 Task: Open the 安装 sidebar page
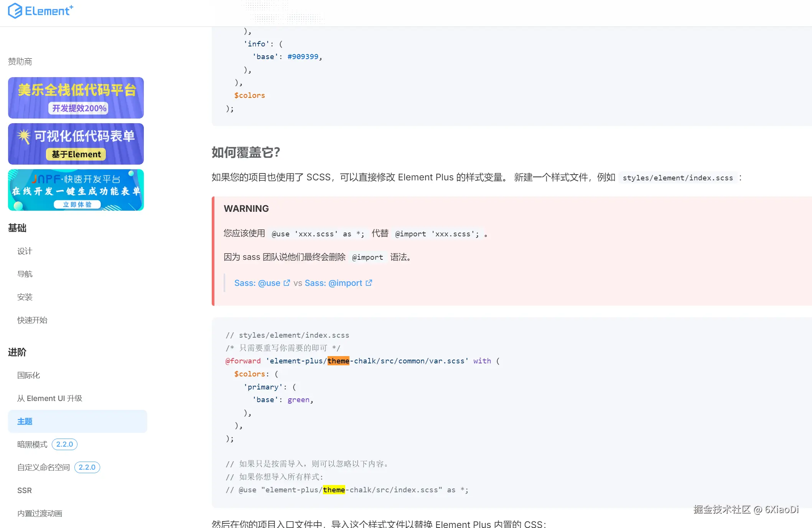[x=25, y=297]
